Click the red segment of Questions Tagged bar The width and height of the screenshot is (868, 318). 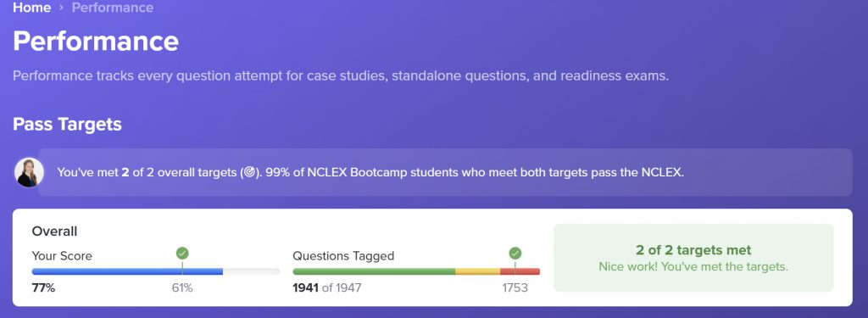[520, 272]
